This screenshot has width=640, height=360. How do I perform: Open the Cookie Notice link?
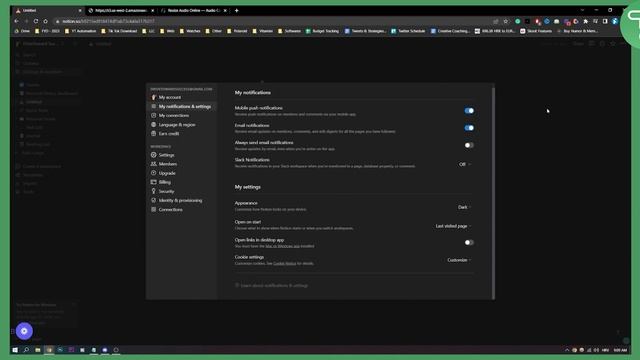(284, 263)
